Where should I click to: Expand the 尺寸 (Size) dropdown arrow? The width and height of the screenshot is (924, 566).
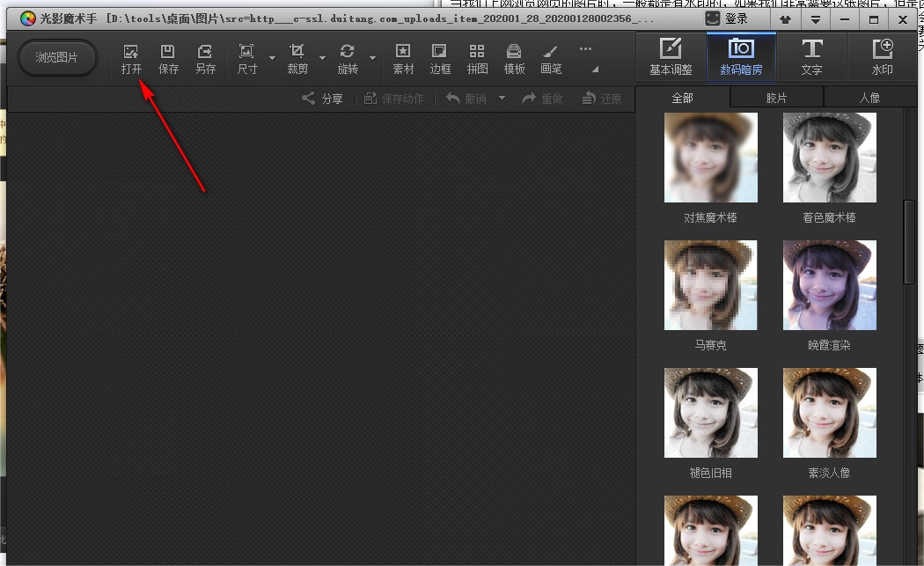(x=272, y=58)
